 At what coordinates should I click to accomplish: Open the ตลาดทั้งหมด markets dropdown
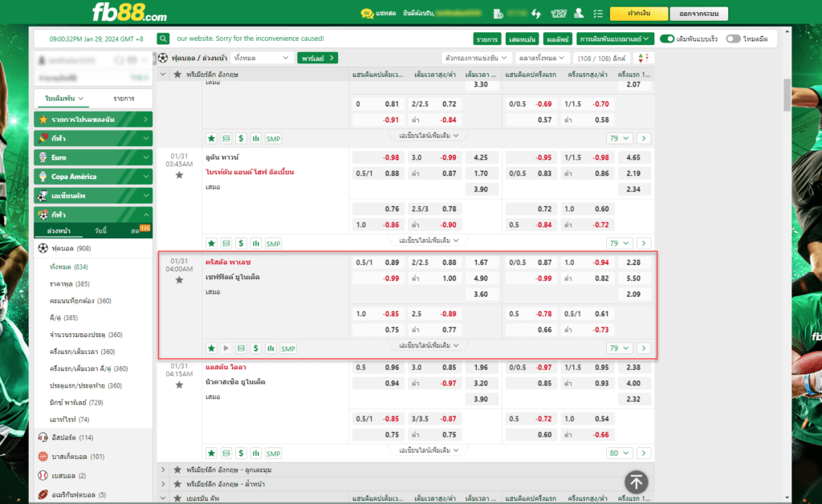point(542,58)
